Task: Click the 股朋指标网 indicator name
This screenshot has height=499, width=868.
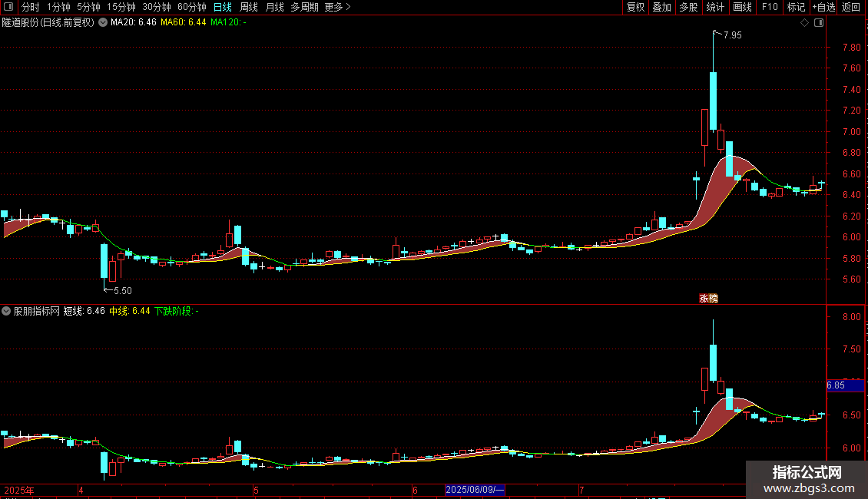Action: 37,311
